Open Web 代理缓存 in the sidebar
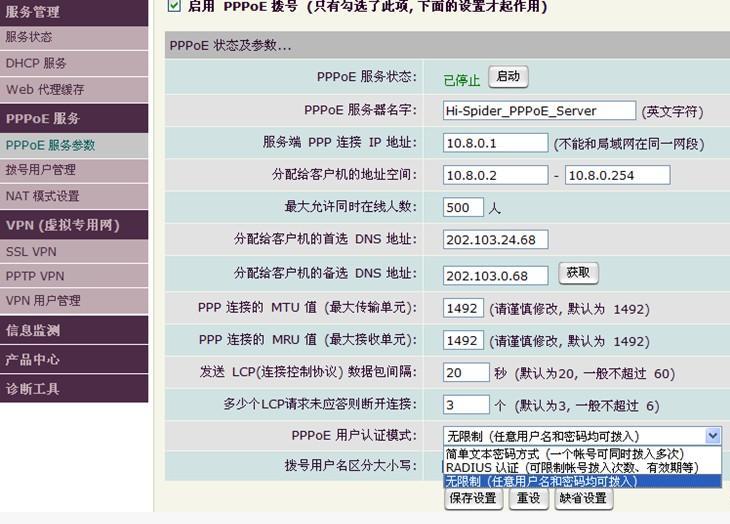 (74, 89)
